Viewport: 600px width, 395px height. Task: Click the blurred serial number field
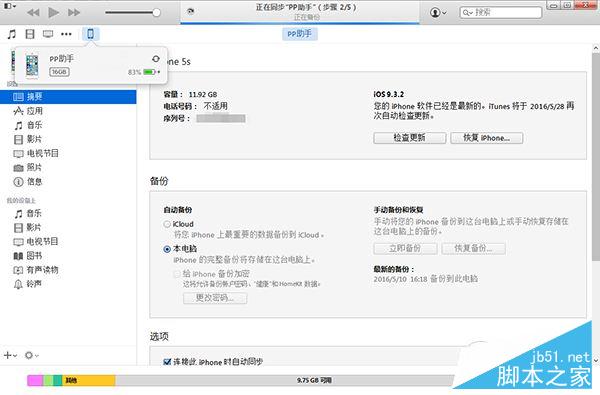coord(221,119)
